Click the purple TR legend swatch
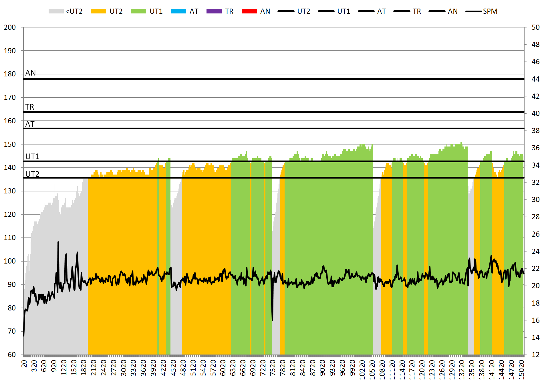 [x=214, y=11]
